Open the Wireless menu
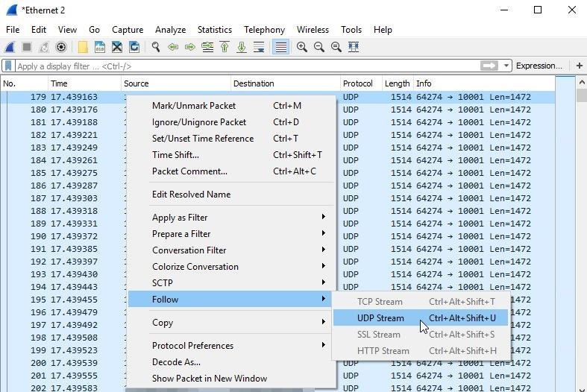Viewport: 587px width, 392px height. click(313, 30)
